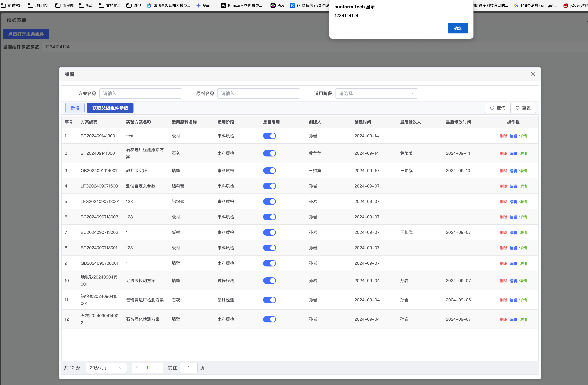Screen dimensions: 588x385
Task: Click 删除 for 石灰进厂检测原始方案 row
Action: coord(504,153)
